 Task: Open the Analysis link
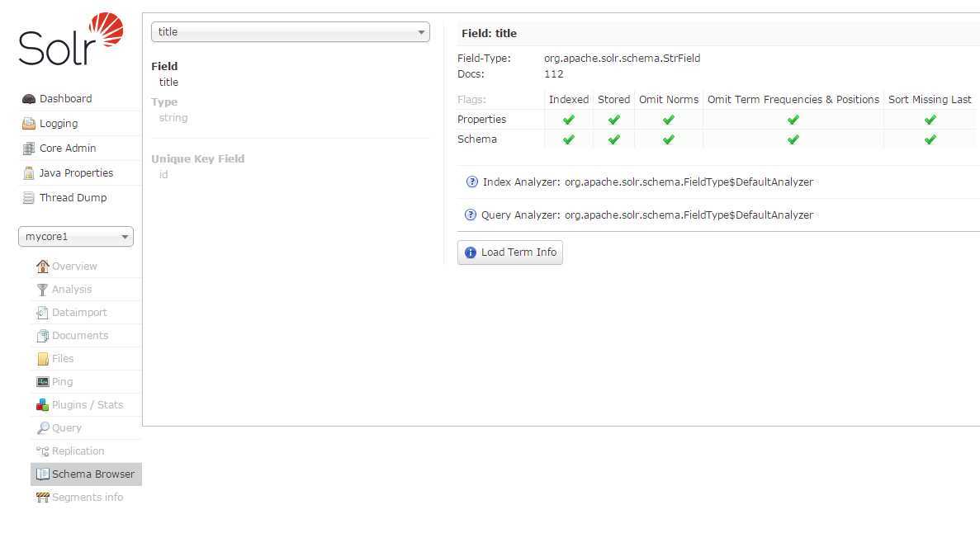point(72,289)
